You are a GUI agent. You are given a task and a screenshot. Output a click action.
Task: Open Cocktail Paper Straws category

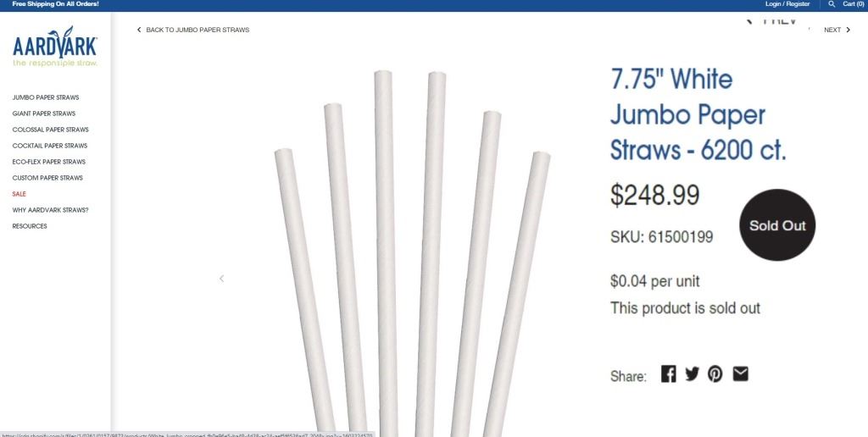point(50,146)
